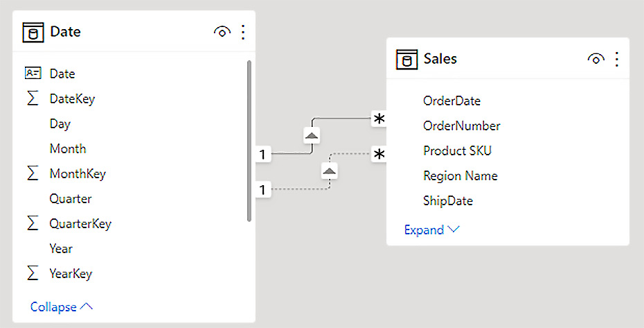644x328 pixels.
Task: Click the dotted relationship direction arrow
Action: [x=330, y=171]
